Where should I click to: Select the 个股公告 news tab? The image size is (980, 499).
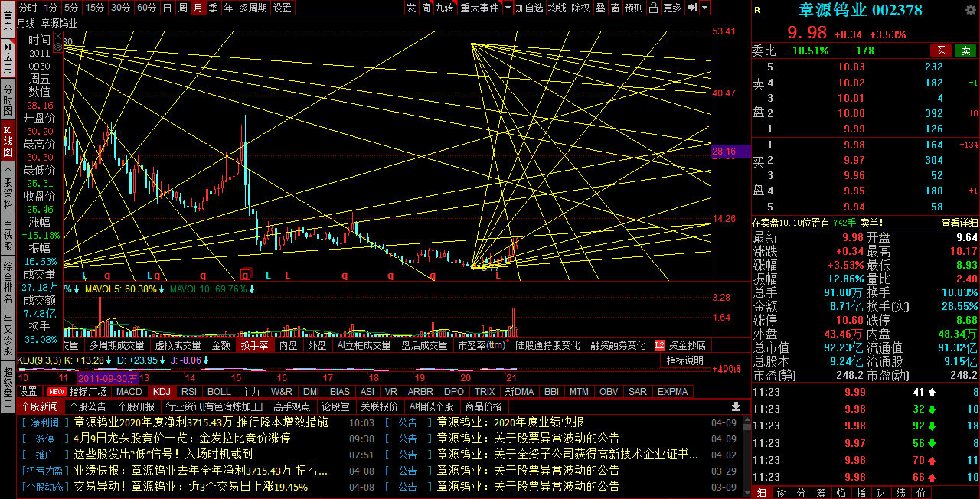87,406
